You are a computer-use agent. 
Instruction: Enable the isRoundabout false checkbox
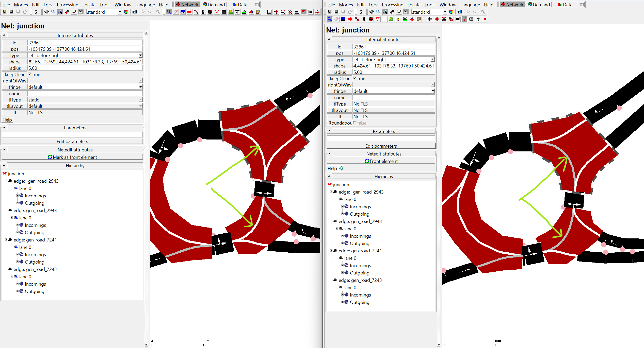pos(355,123)
